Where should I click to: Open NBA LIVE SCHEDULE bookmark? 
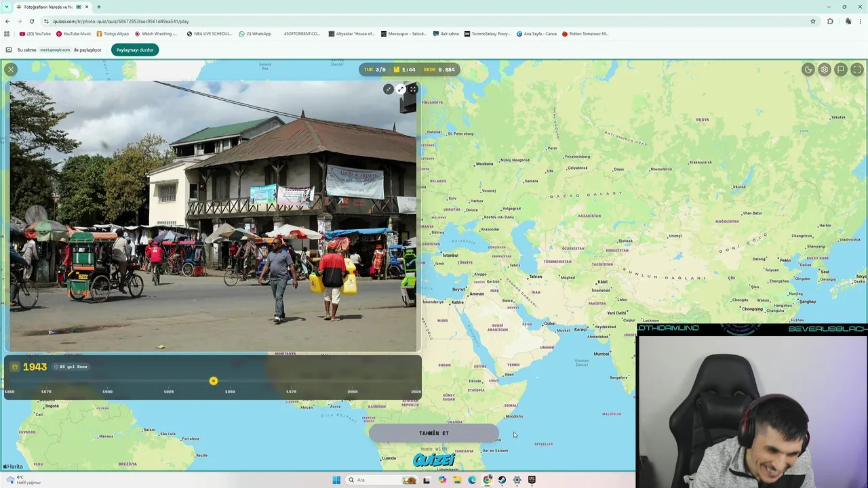coord(210,33)
